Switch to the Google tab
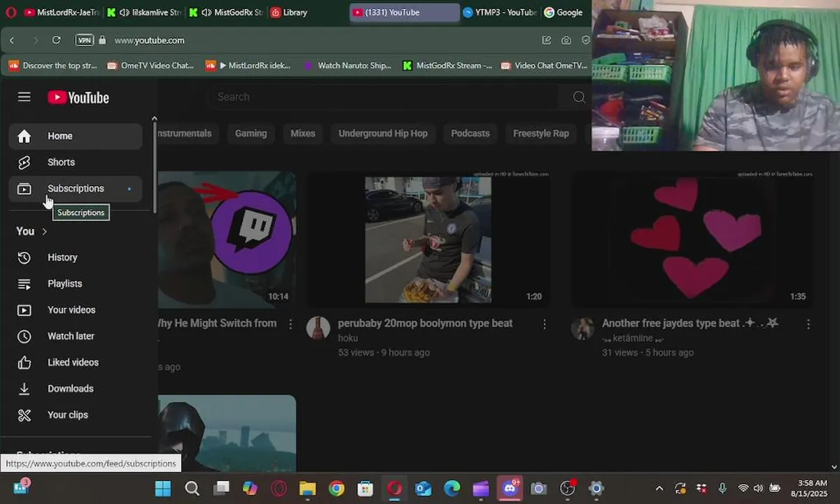This screenshot has width=840, height=504. 564,12
